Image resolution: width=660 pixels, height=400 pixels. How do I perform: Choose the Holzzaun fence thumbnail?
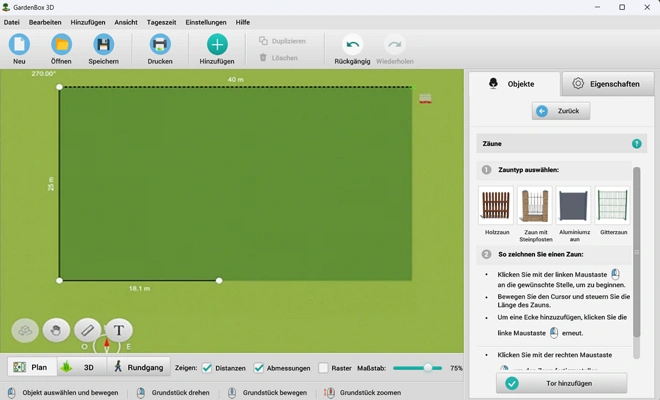coord(496,205)
